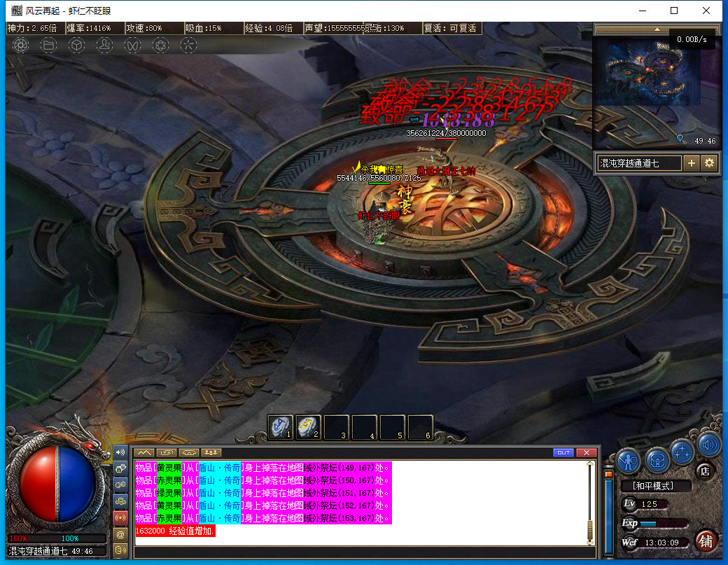Image resolution: width=728 pixels, height=565 pixels.
Task: Click the Lv 125 level display
Action: [645, 504]
